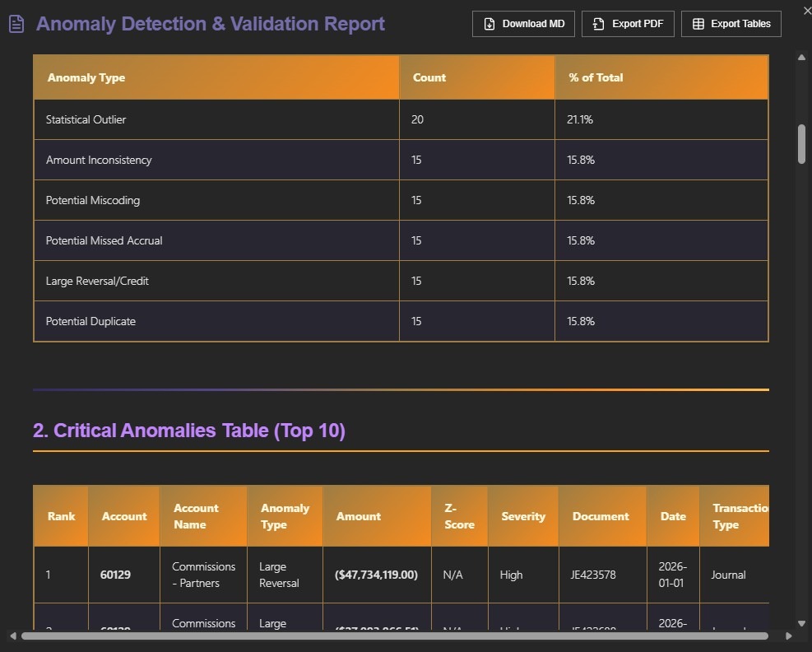Click the '% of Total' column header

click(595, 77)
